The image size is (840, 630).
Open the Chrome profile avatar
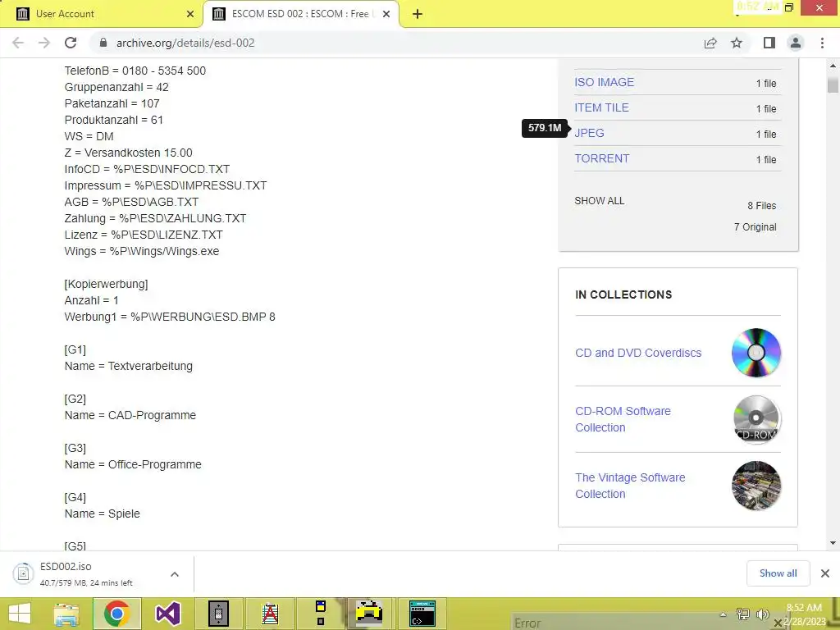796,43
